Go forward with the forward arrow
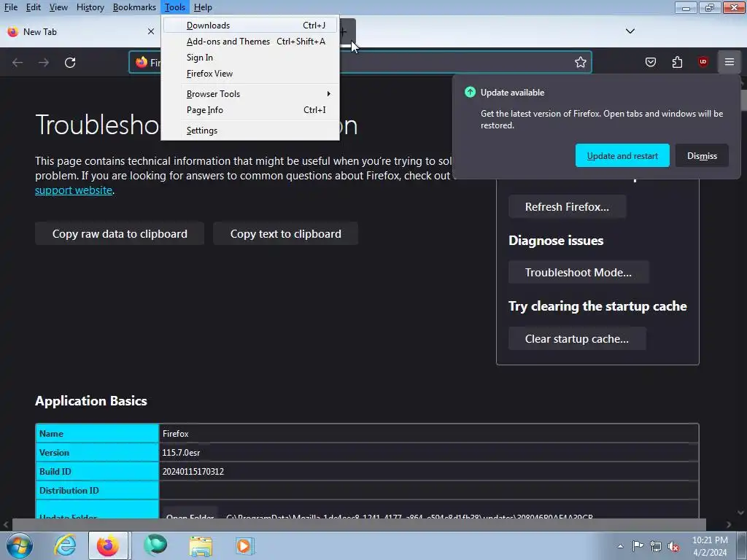The image size is (747, 560). click(x=44, y=63)
